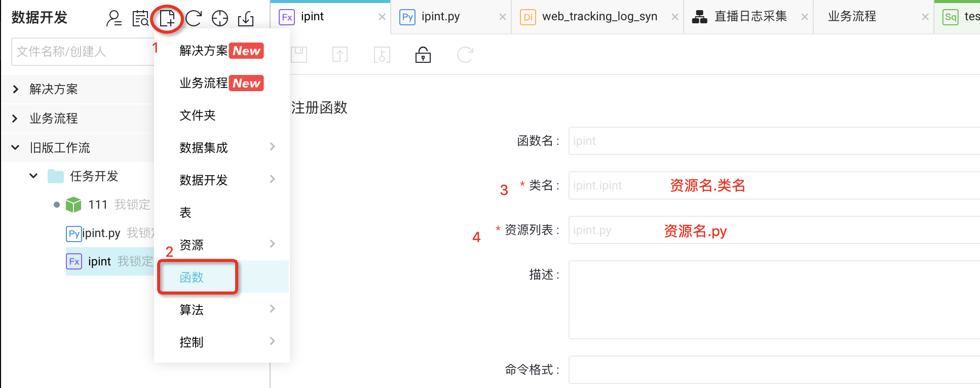Click the new file create icon
Screen dimensions: 980x388
coord(167,18)
